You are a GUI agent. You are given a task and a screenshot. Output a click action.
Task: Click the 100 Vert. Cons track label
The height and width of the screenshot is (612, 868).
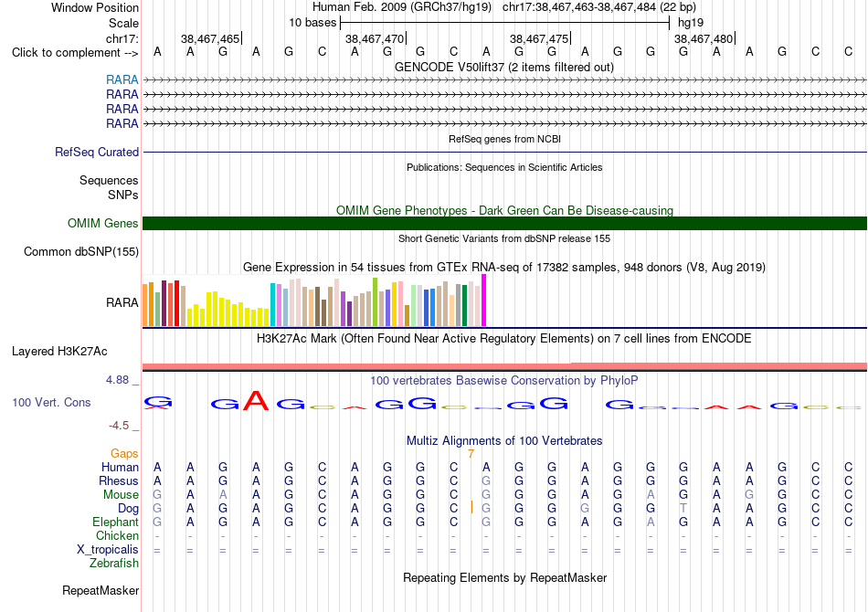tap(51, 402)
